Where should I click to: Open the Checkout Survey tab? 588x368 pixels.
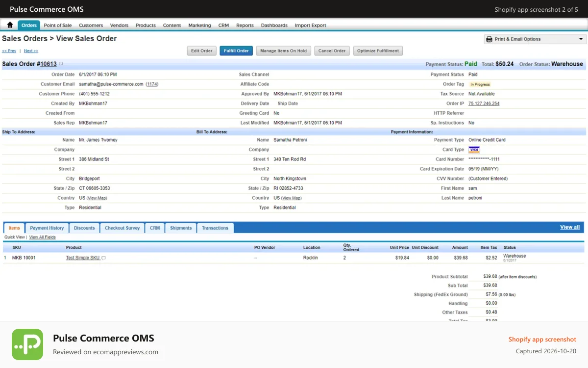[x=122, y=228]
